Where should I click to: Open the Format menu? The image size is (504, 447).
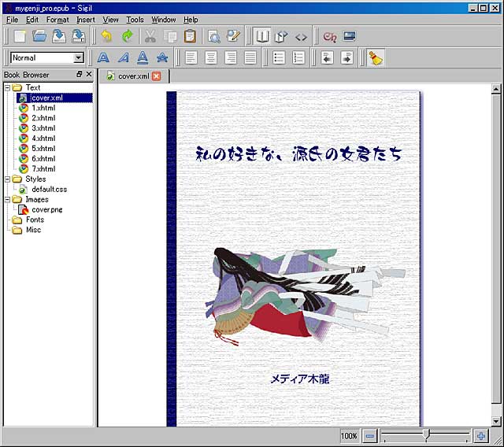pos(57,20)
